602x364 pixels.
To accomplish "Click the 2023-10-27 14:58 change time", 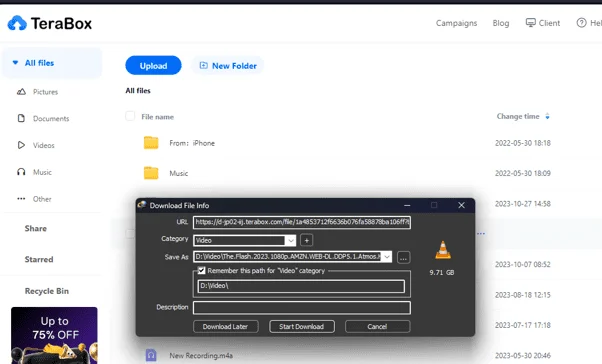I will 523,204.
